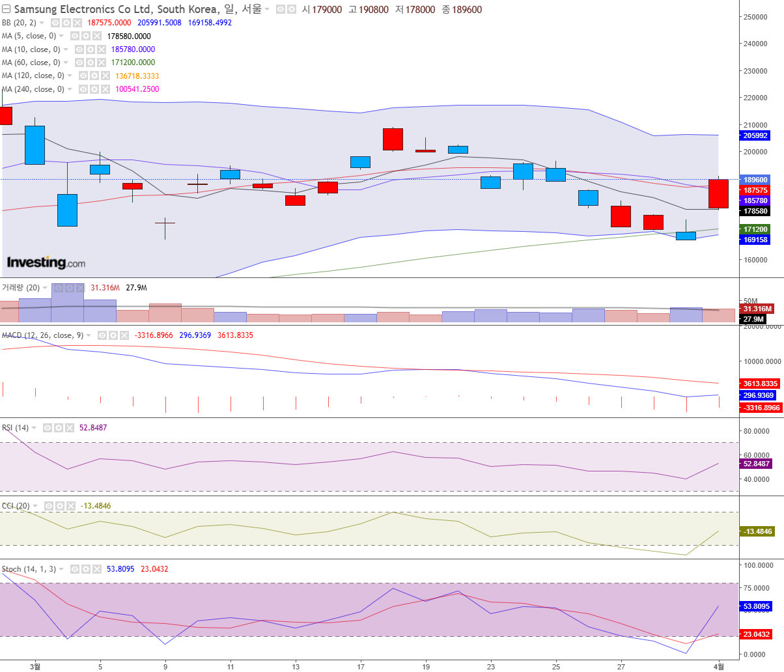Click the MA (120, close, 0) indicator label
Image resolution: width=784 pixels, height=672 pixels.
(x=33, y=76)
